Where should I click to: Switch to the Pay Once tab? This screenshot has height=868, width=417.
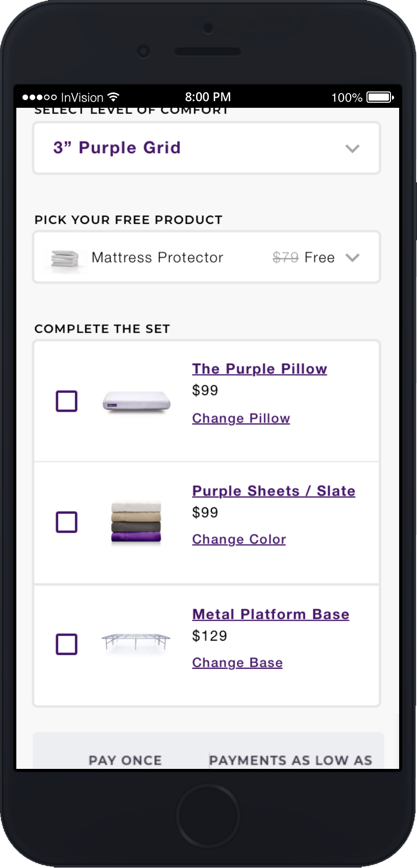tap(125, 760)
